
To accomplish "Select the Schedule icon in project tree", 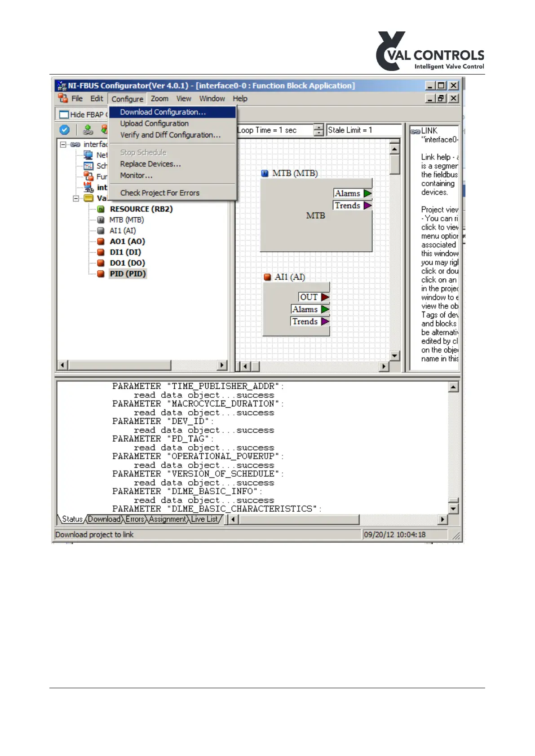I will click(x=88, y=166).
